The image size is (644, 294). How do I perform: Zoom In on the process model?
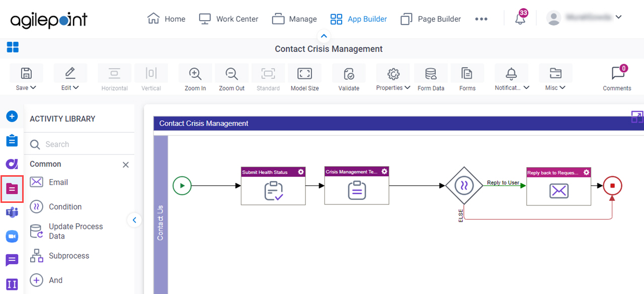(x=195, y=79)
